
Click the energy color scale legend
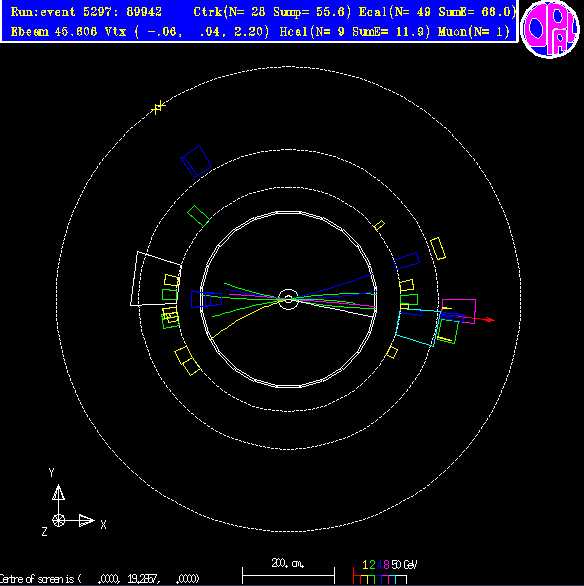pos(385,572)
